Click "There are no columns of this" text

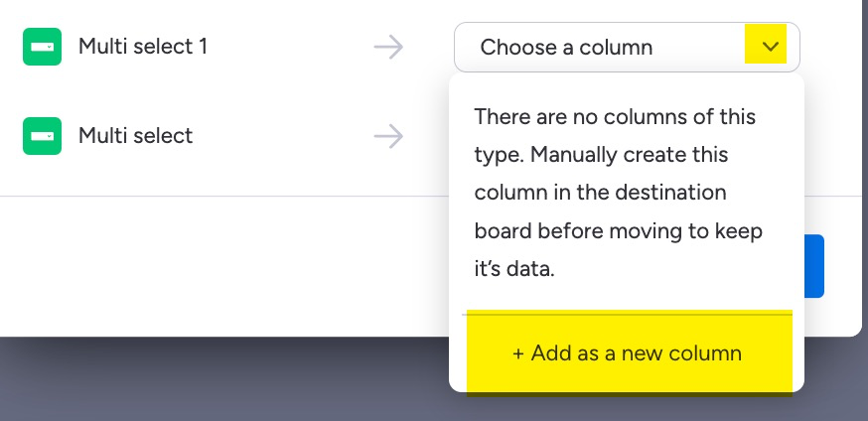(x=615, y=117)
